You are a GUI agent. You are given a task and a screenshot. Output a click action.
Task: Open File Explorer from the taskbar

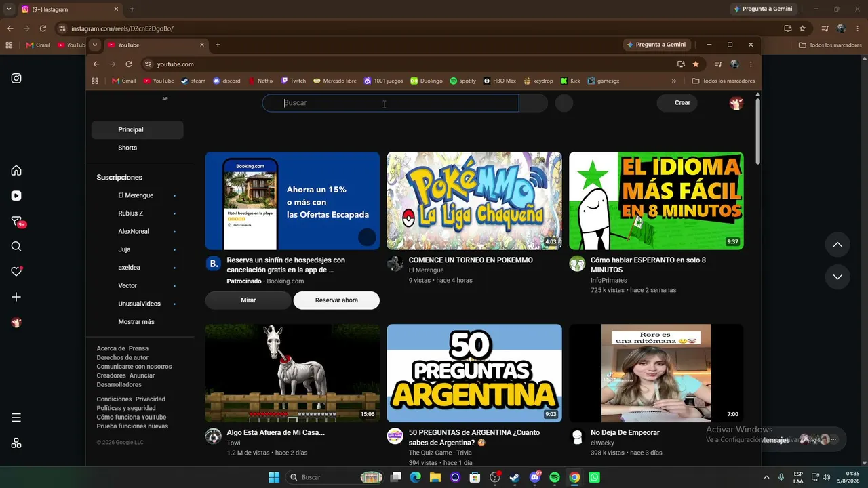pyautogui.click(x=435, y=477)
